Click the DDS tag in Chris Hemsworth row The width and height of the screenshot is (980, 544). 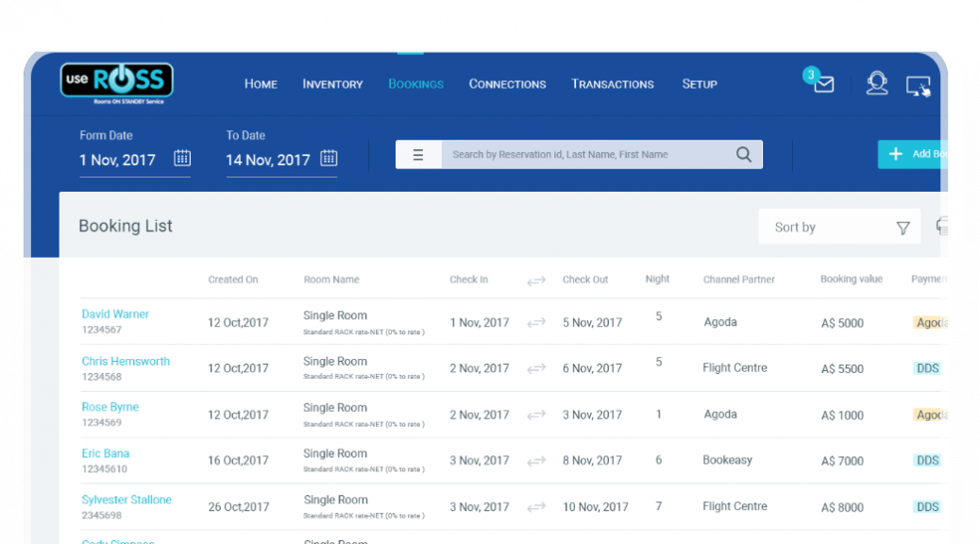pyautogui.click(x=927, y=368)
